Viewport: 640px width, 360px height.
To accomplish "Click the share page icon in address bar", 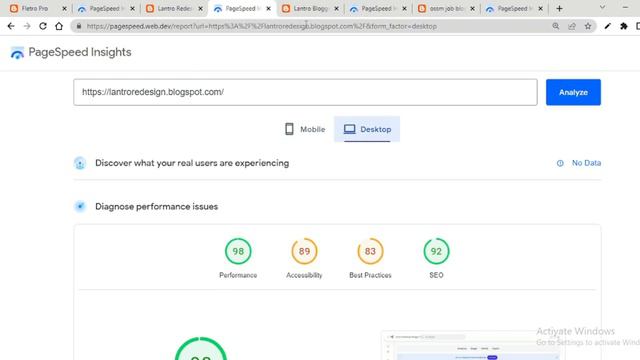I will tap(572, 26).
